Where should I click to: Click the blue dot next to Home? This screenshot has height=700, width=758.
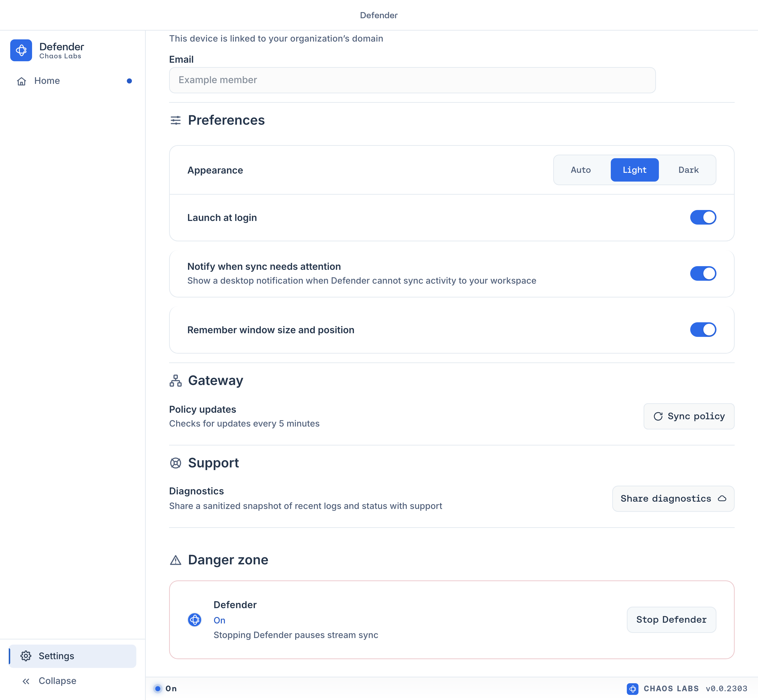point(129,81)
